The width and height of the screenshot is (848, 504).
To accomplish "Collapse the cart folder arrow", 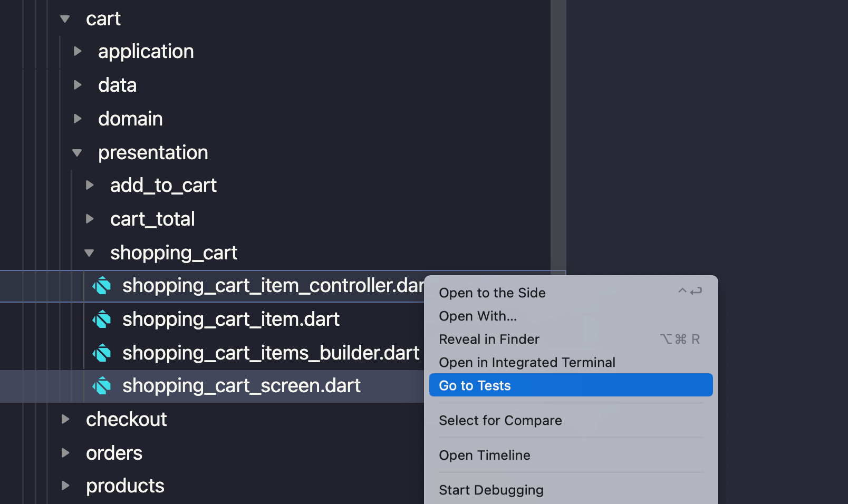I will click(x=65, y=19).
